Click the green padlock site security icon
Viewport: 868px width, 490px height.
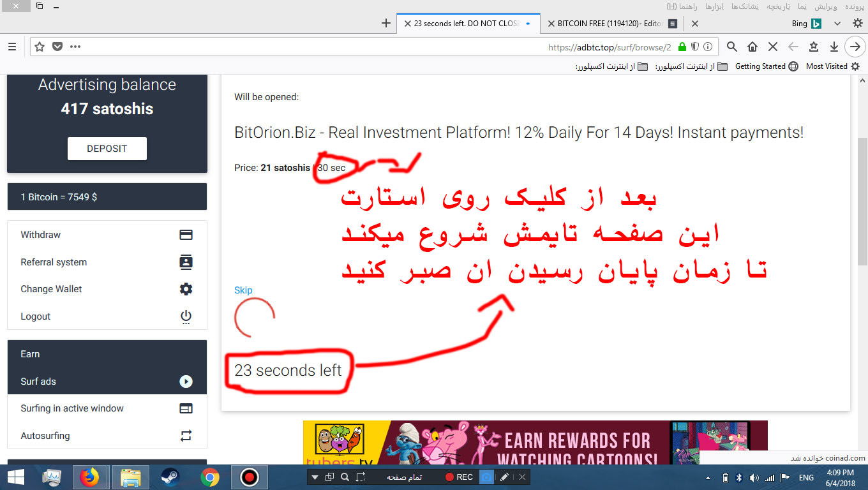point(682,47)
